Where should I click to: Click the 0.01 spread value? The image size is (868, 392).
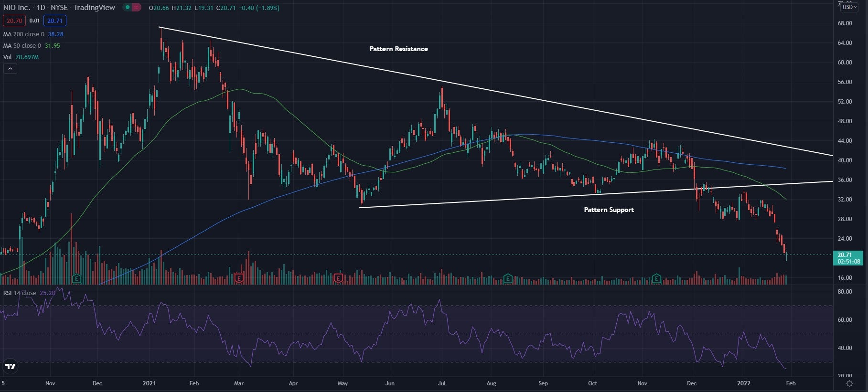(34, 21)
